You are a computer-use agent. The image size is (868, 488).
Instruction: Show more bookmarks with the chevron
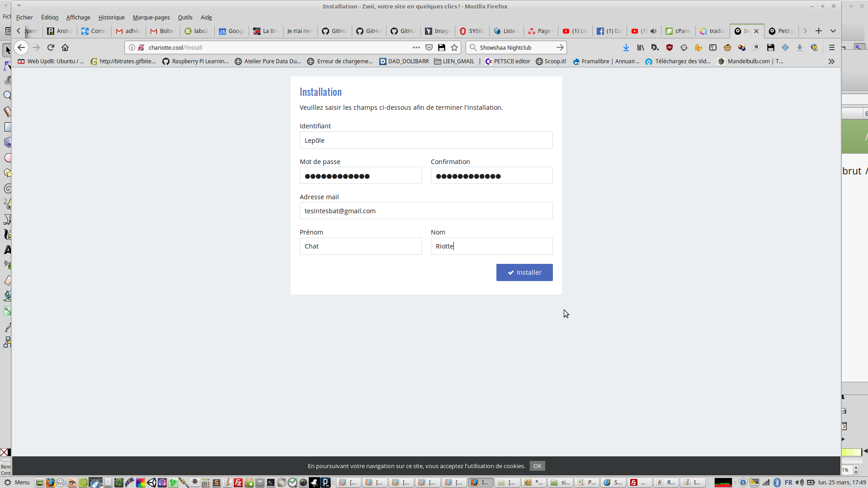[831, 61]
